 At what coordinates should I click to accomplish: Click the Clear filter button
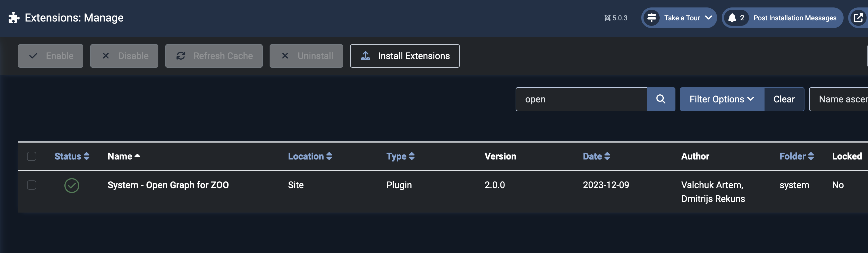pyautogui.click(x=784, y=99)
